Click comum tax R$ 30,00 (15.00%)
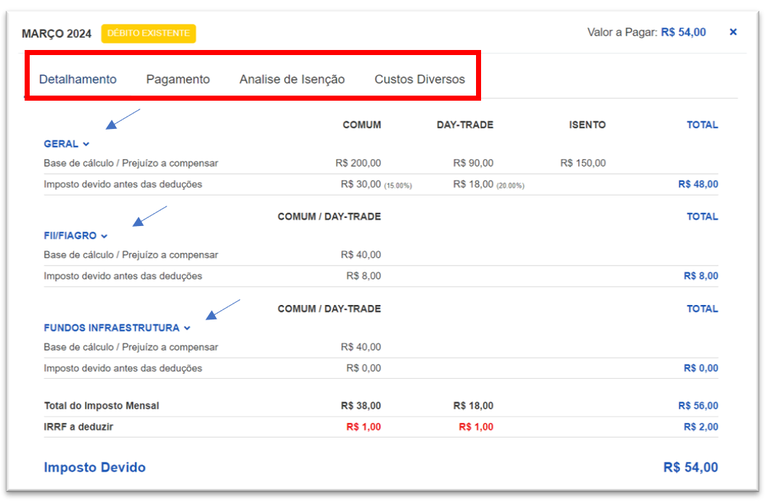The width and height of the screenshot is (768, 502). click(376, 185)
